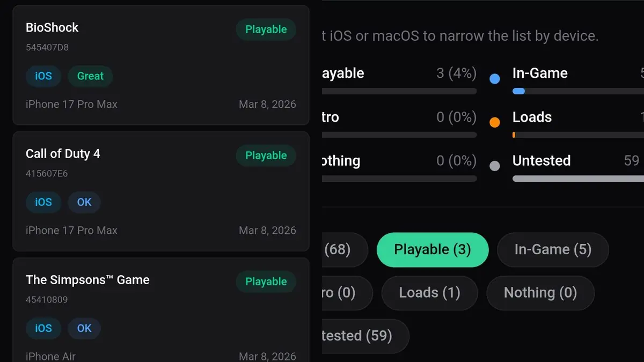
Task: Click BioShock title ID 545407D8
Action: pos(47,47)
